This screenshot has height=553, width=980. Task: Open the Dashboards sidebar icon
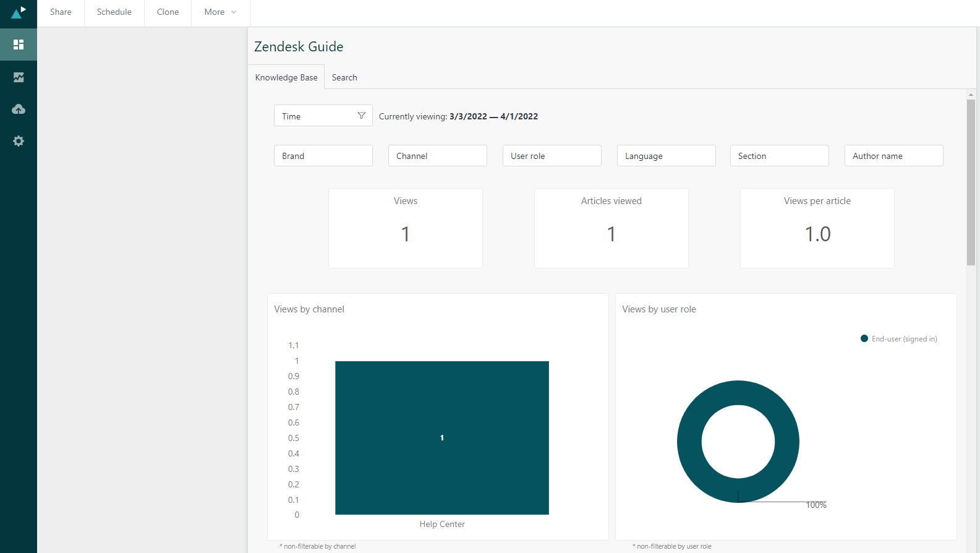[x=19, y=45]
